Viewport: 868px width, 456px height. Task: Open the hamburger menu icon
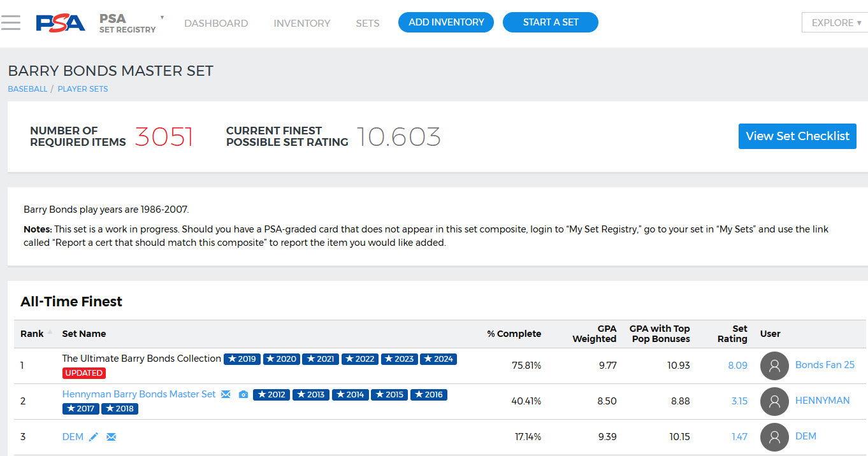pos(11,23)
